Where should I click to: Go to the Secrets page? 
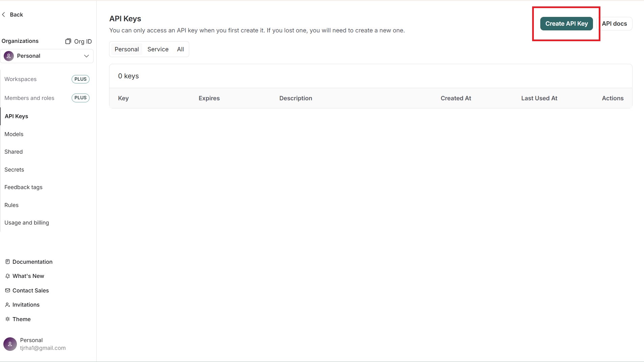pos(14,170)
